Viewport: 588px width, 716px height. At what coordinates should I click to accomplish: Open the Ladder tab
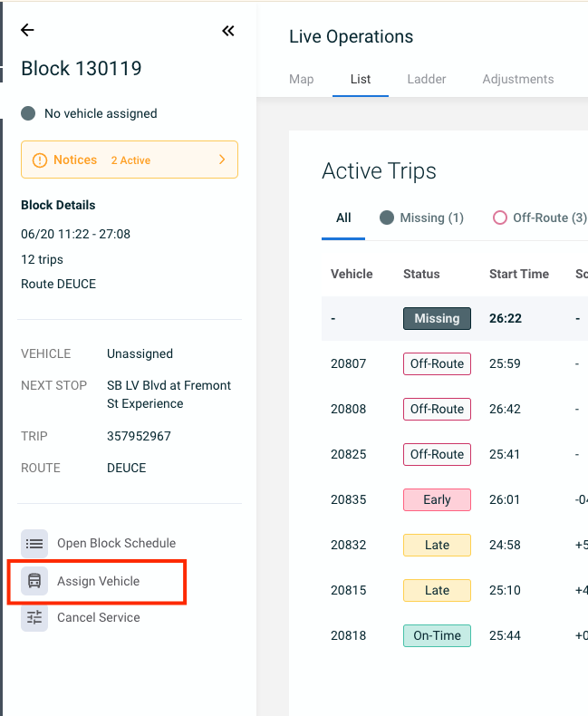click(427, 79)
